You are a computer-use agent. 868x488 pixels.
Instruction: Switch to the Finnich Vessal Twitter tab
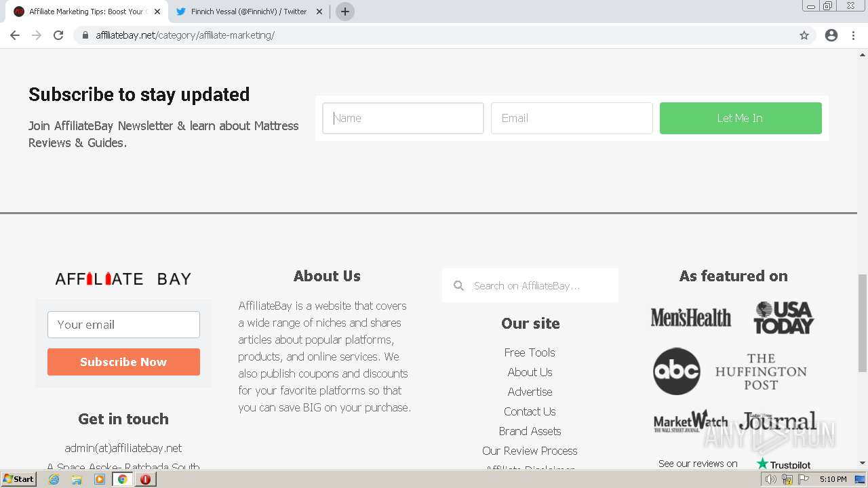click(x=249, y=12)
